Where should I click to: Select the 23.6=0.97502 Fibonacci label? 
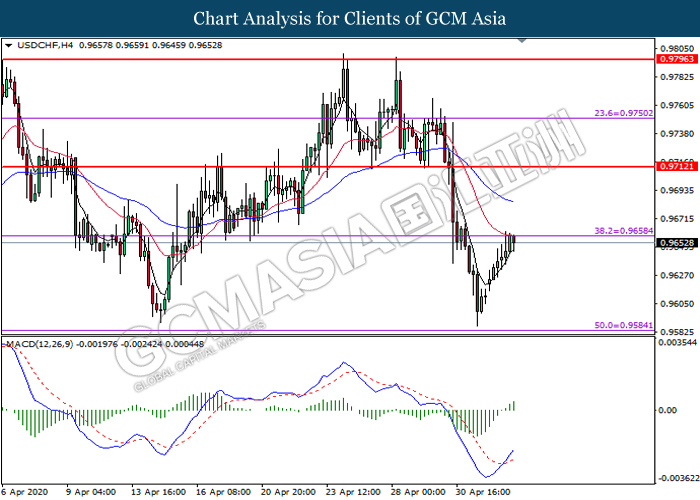pyautogui.click(x=624, y=113)
